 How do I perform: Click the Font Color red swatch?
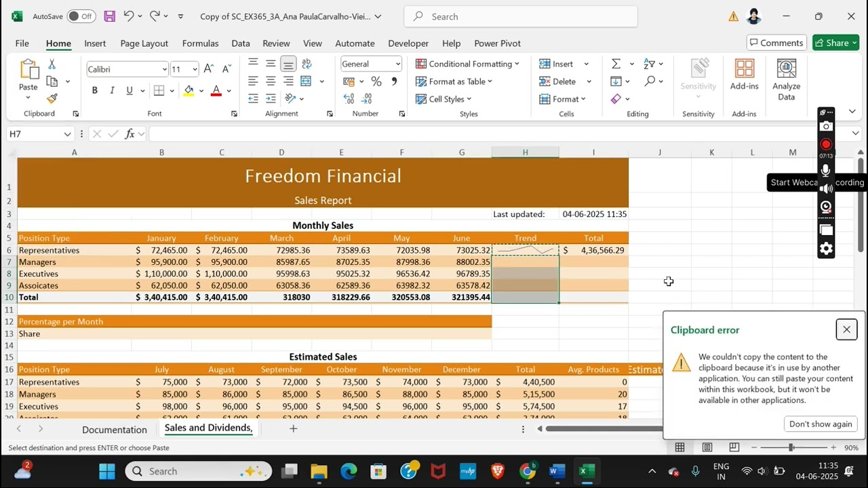point(216,91)
